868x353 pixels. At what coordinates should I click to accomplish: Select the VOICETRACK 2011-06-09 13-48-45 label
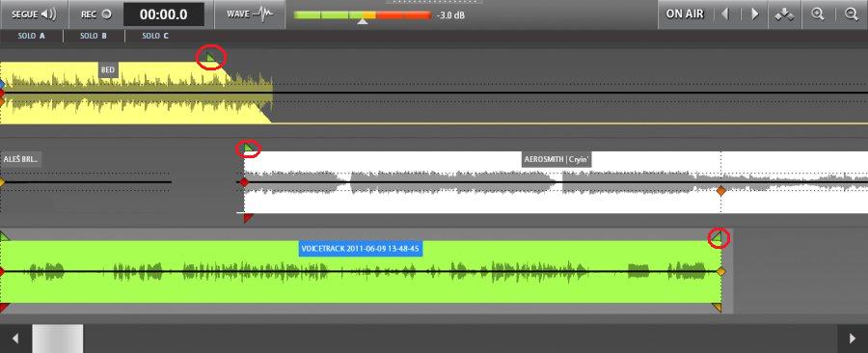click(x=361, y=249)
